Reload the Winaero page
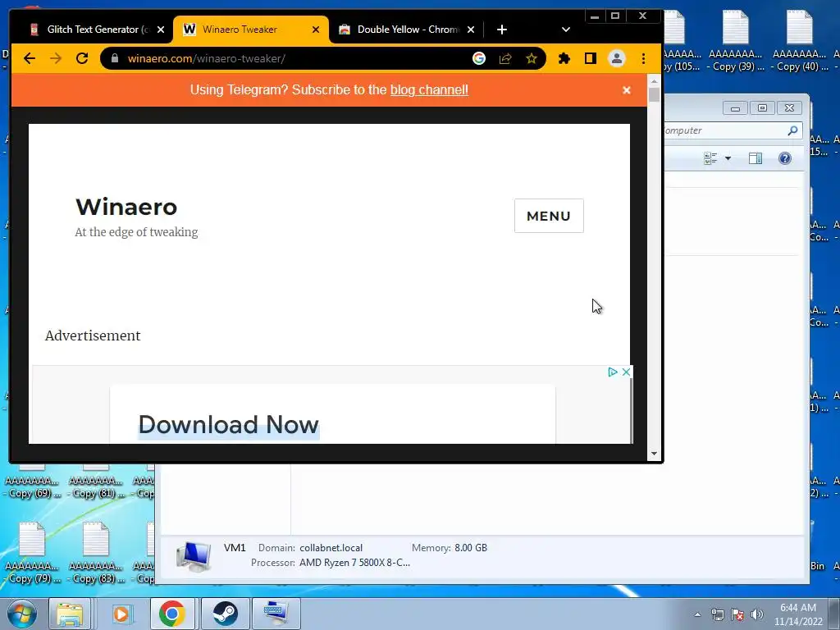 (82, 58)
